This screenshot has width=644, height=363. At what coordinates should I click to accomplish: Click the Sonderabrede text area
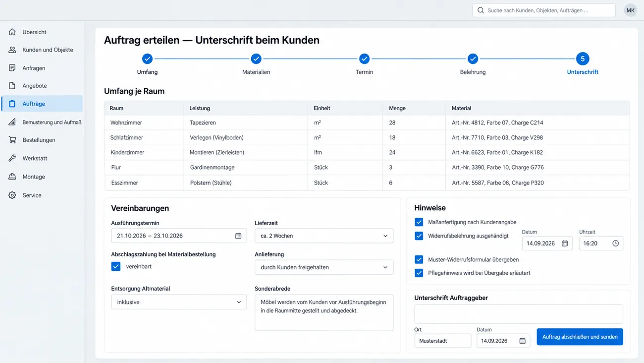point(324,312)
